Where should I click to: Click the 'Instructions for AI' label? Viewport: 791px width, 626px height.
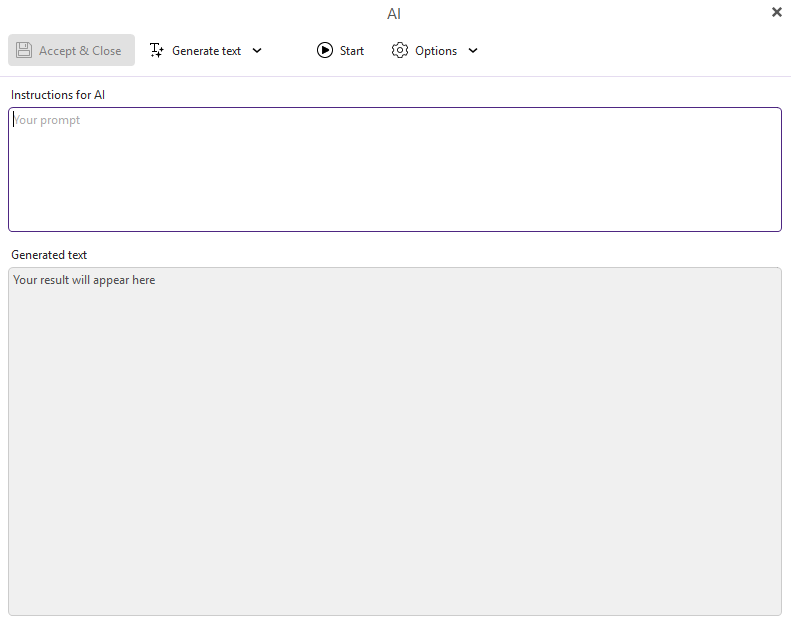coord(58,95)
